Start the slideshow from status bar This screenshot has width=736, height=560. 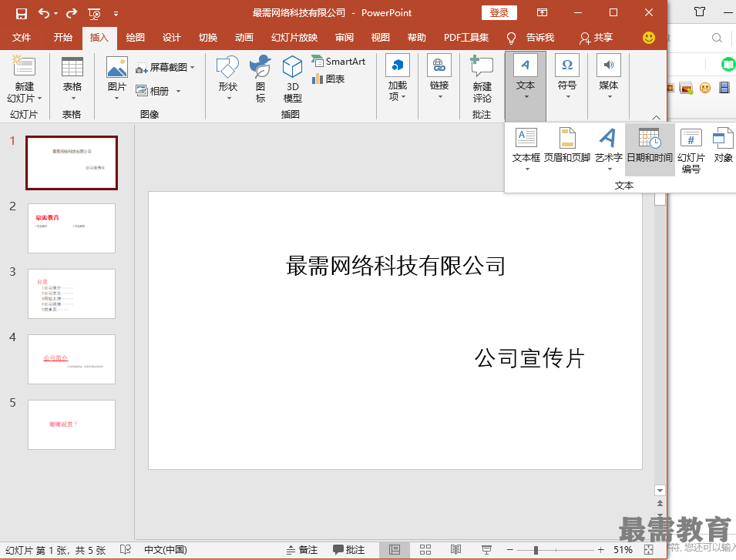point(486,550)
